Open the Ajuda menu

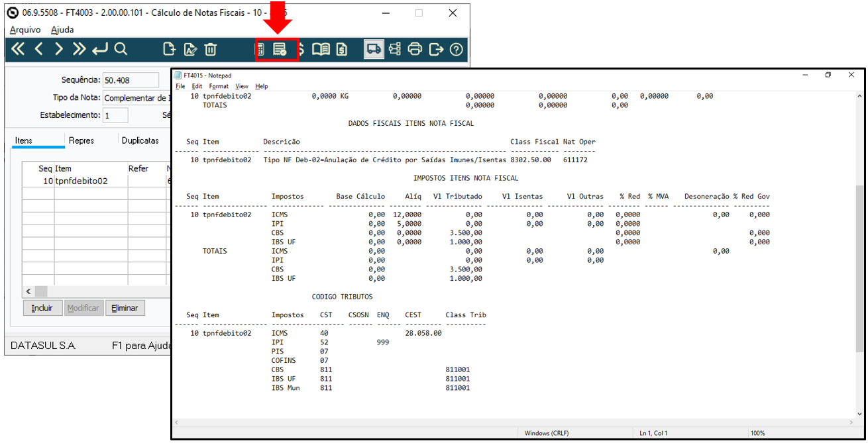[x=62, y=30]
